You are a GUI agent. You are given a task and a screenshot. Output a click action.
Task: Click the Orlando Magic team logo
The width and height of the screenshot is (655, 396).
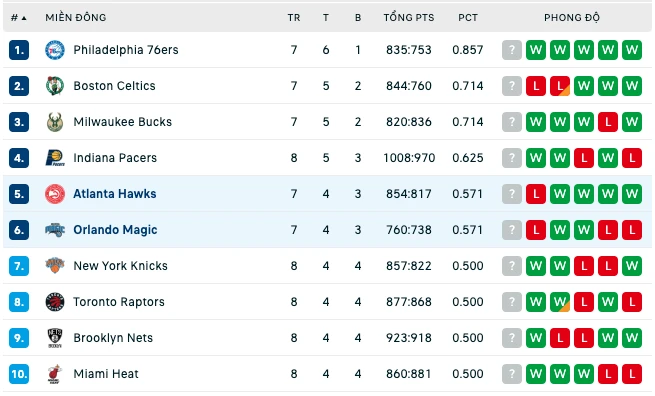pos(55,230)
